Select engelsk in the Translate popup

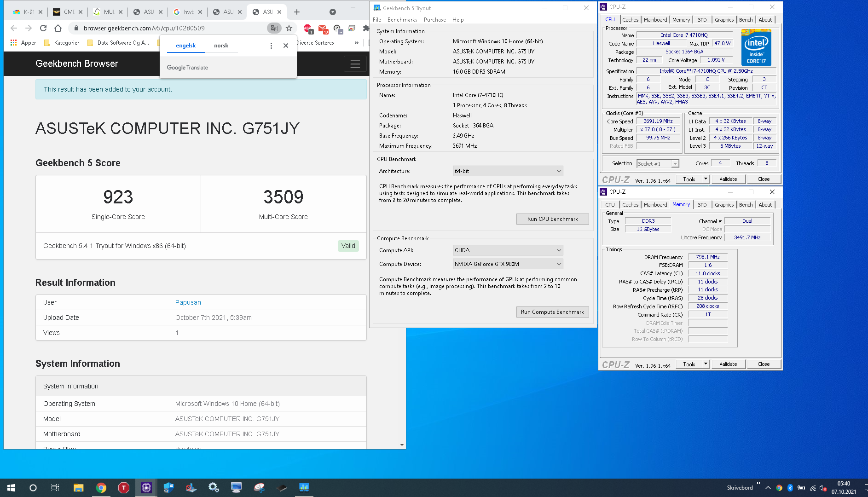[x=186, y=46]
